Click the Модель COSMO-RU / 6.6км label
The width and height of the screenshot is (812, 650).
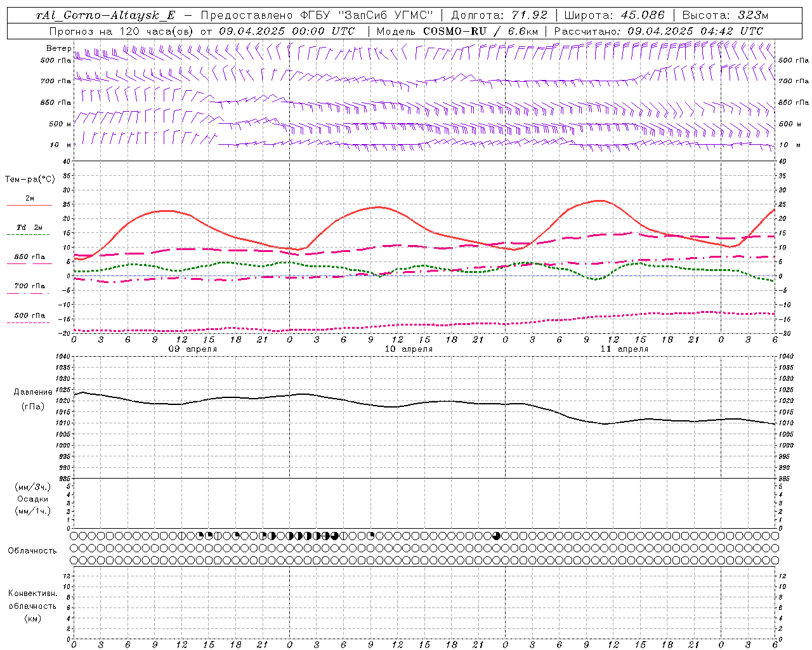(457, 31)
